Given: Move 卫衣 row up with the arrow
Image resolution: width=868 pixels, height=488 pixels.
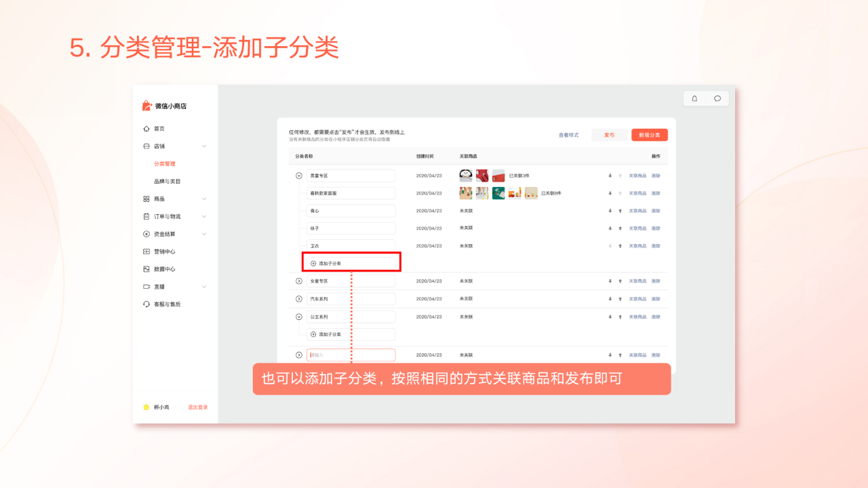Looking at the screenshot, I should [620, 246].
